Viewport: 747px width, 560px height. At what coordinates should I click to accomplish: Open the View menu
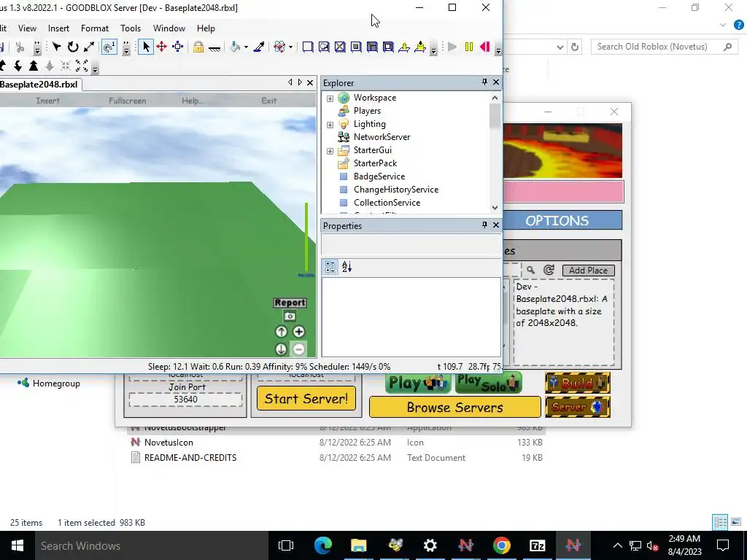(x=27, y=28)
